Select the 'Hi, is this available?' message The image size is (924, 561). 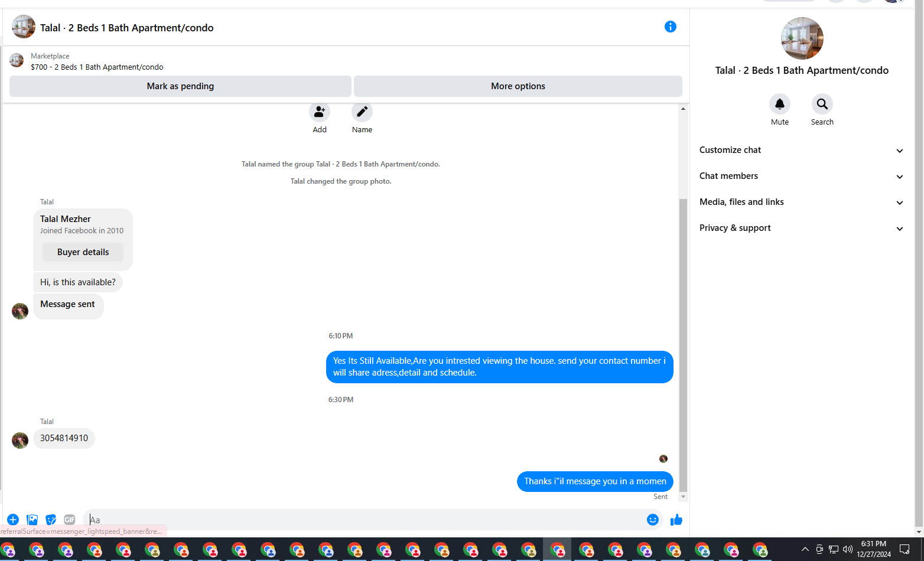coord(78,282)
